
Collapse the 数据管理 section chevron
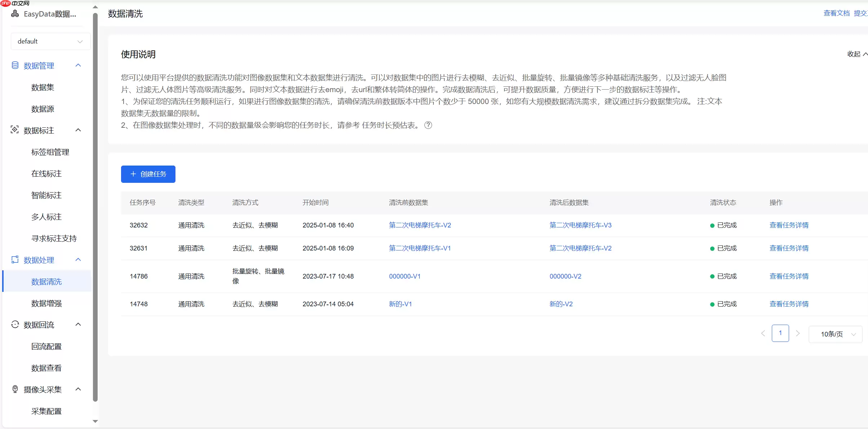point(79,65)
